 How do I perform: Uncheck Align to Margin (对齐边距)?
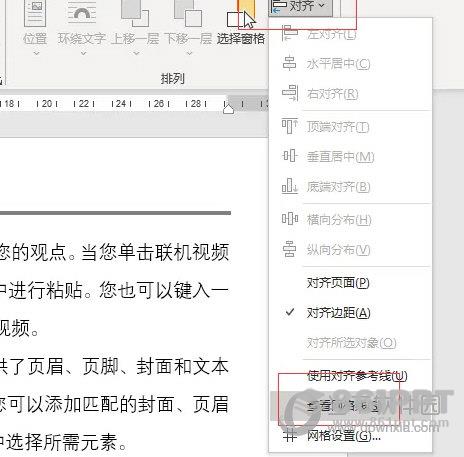338,313
